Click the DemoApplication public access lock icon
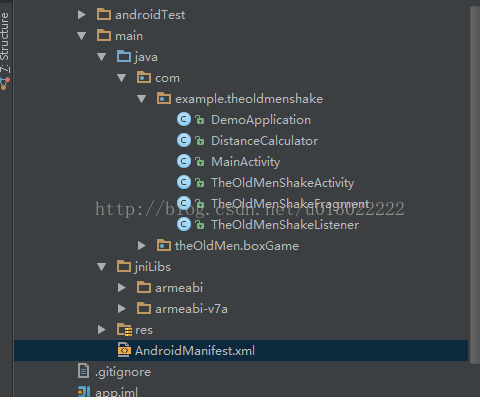This screenshot has height=397, width=480. pos(200,120)
